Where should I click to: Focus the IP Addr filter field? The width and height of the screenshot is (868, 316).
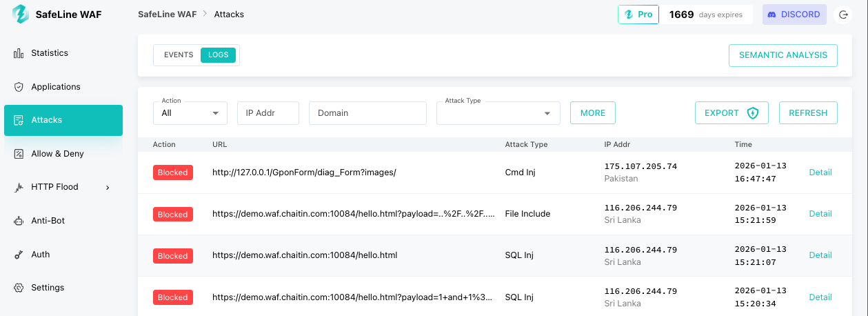click(x=268, y=113)
